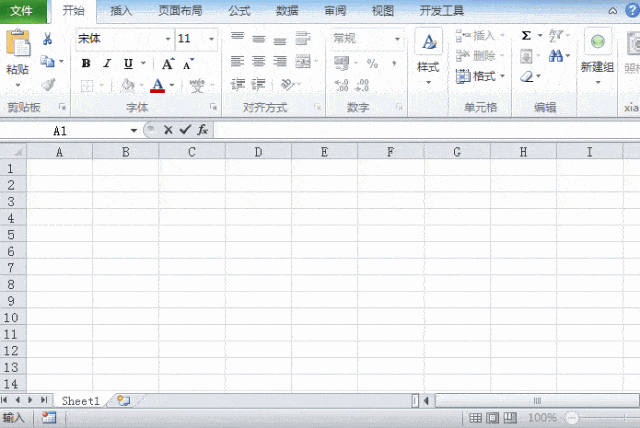Open the green 文件 button
640x428 pixels.
(22, 11)
